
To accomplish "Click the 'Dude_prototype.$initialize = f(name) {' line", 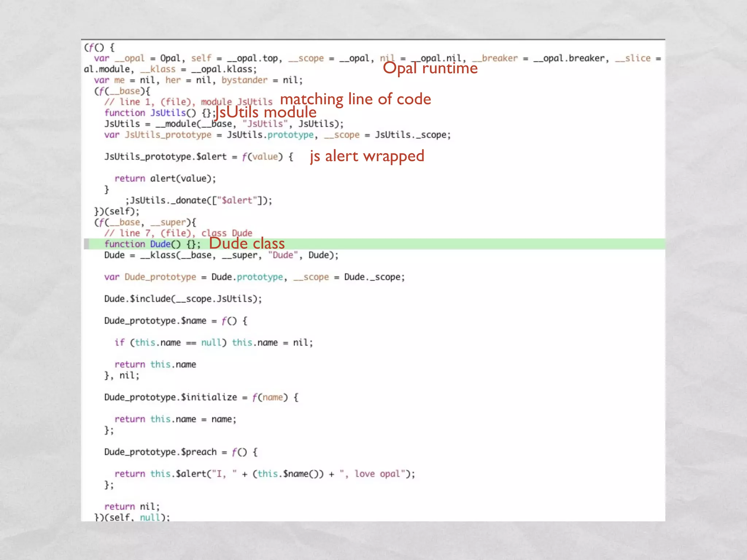I will [201, 397].
